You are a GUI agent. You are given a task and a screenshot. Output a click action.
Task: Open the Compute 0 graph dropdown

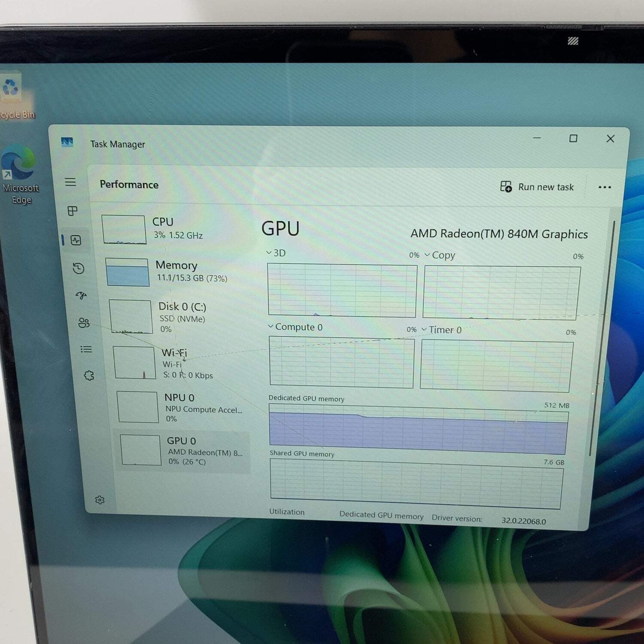295,327
